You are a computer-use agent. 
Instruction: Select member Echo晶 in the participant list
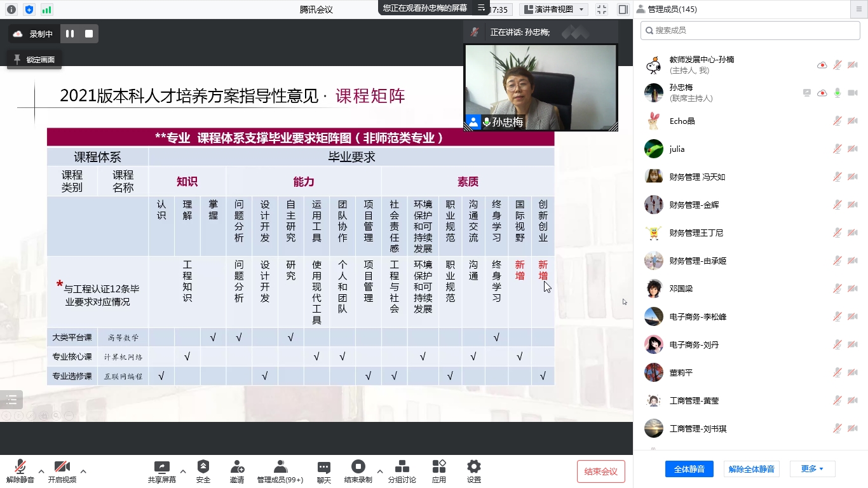tap(682, 121)
